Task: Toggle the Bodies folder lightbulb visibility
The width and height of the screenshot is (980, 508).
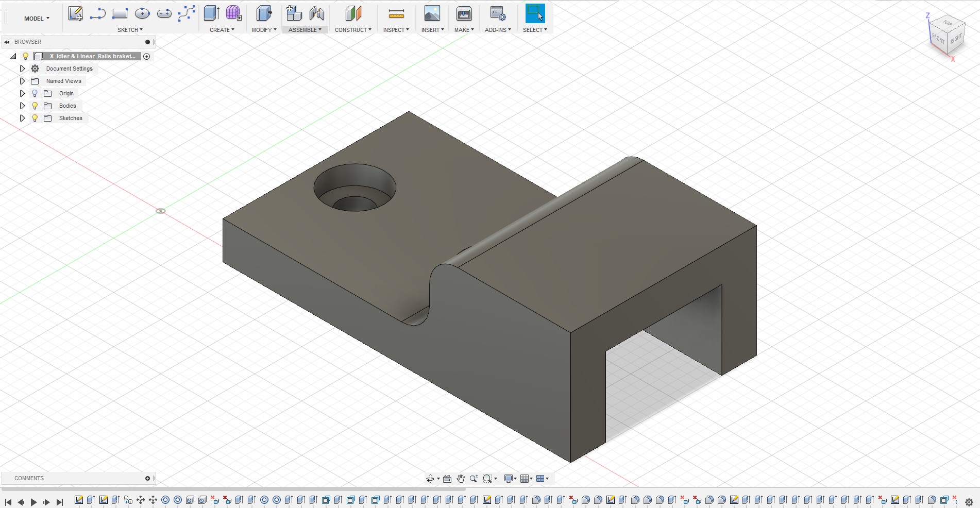Action: 35,106
